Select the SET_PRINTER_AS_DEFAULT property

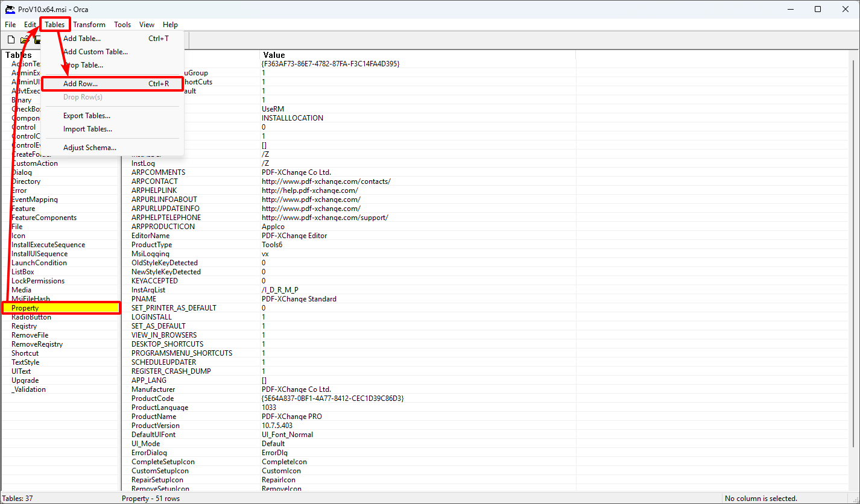coord(174,308)
